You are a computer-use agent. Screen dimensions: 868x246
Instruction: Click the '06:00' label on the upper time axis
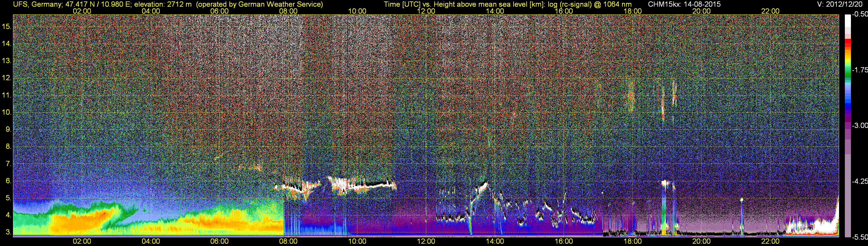(x=219, y=11)
